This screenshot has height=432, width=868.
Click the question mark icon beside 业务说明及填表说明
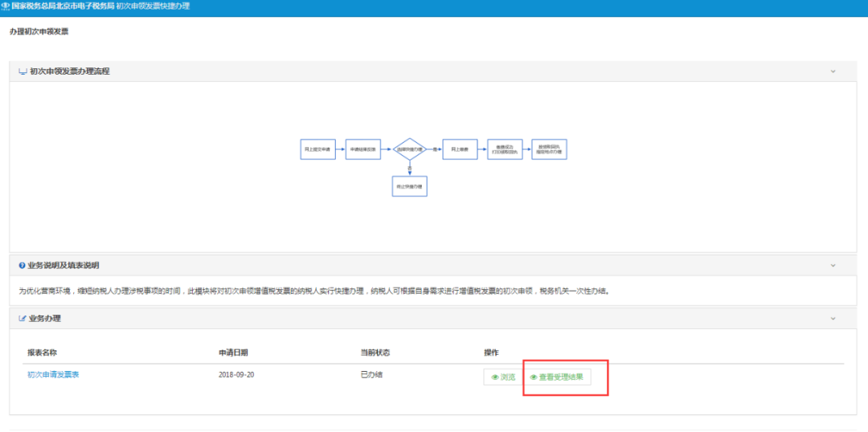coord(23,265)
